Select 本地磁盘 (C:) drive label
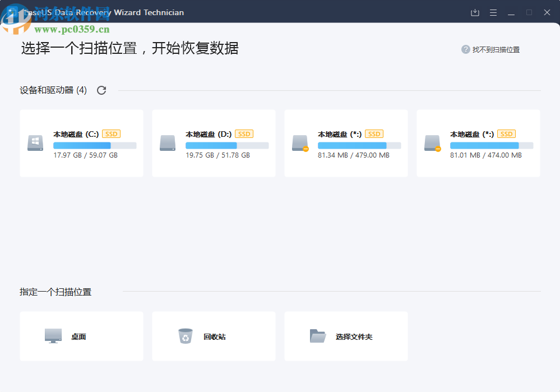Image resolution: width=560 pixels, height=392 pixels. pos(76,135)
